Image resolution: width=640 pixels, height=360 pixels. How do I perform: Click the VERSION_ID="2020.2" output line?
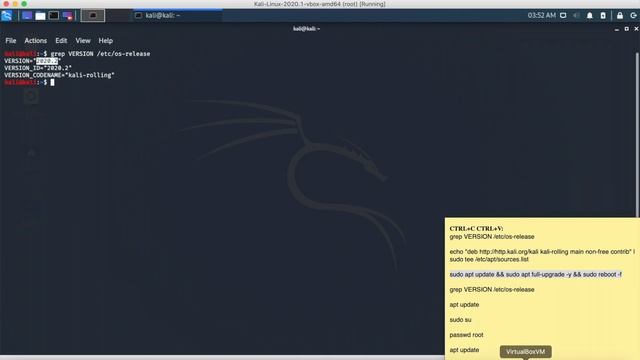38,68
